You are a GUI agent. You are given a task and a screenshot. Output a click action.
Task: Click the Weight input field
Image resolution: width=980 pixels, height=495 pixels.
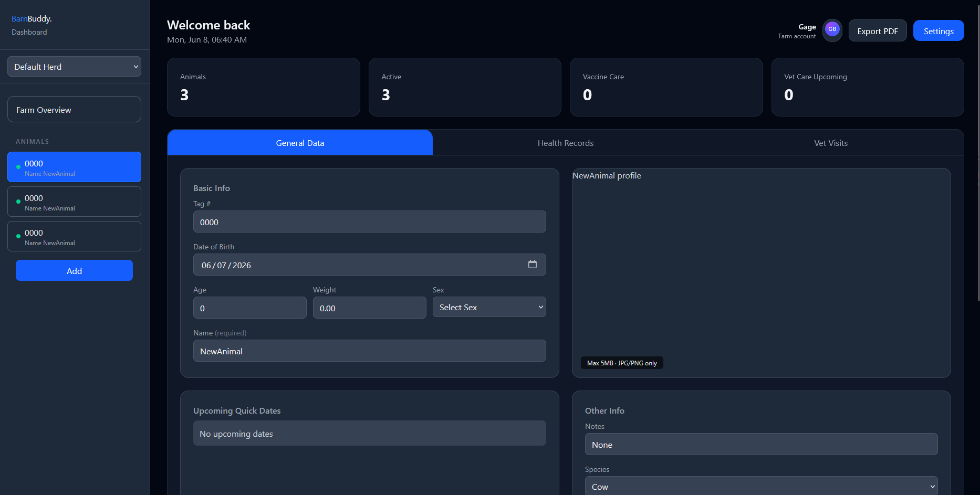369,308
